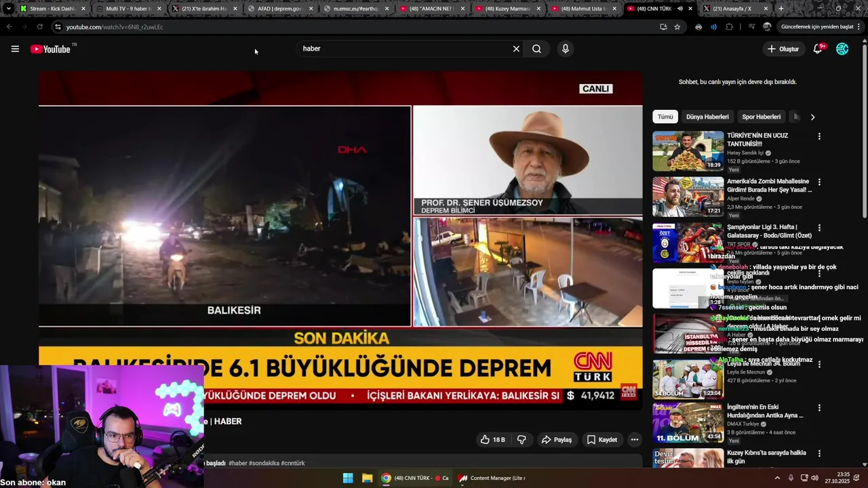Switch to the Mahmut Usta YouTube tab

click(585, 9)
